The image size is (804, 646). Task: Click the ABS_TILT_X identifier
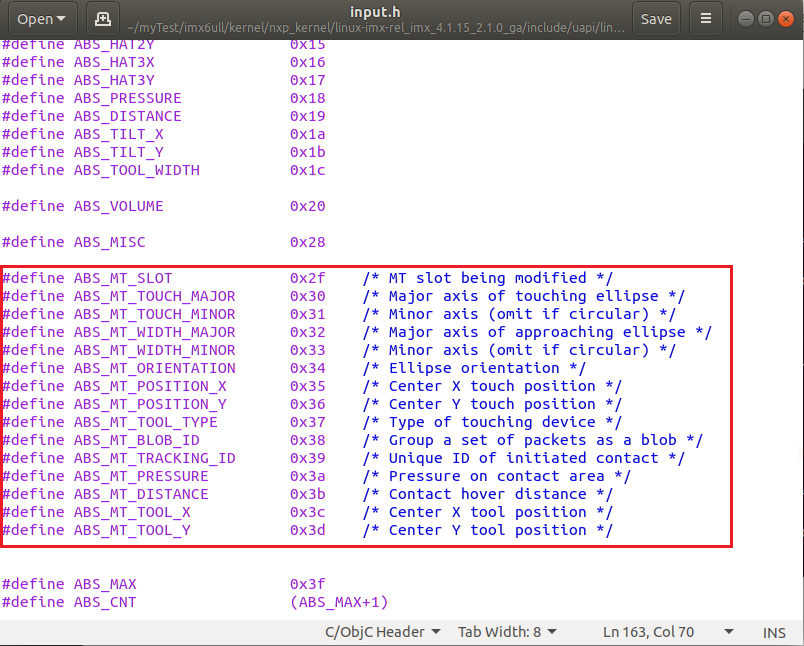(x=118, y=134)
